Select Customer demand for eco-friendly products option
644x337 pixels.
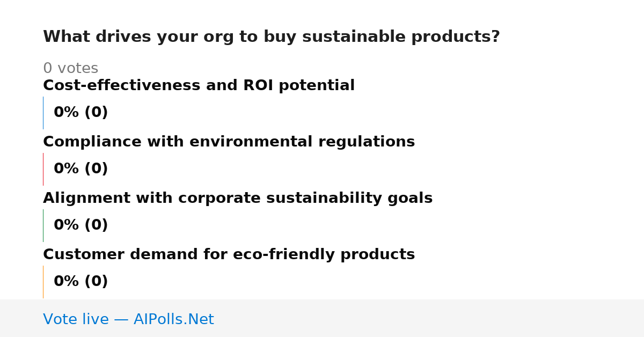pyautogui.click(x=229, y=255)
